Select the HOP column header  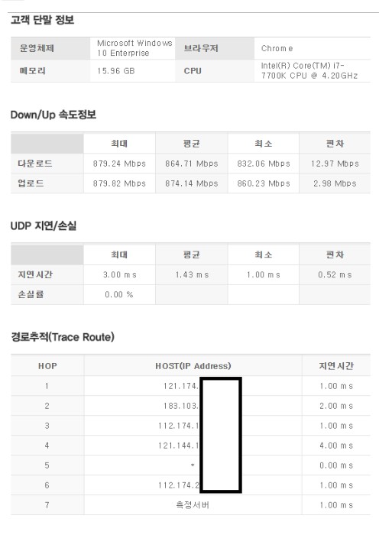[47, 366]
